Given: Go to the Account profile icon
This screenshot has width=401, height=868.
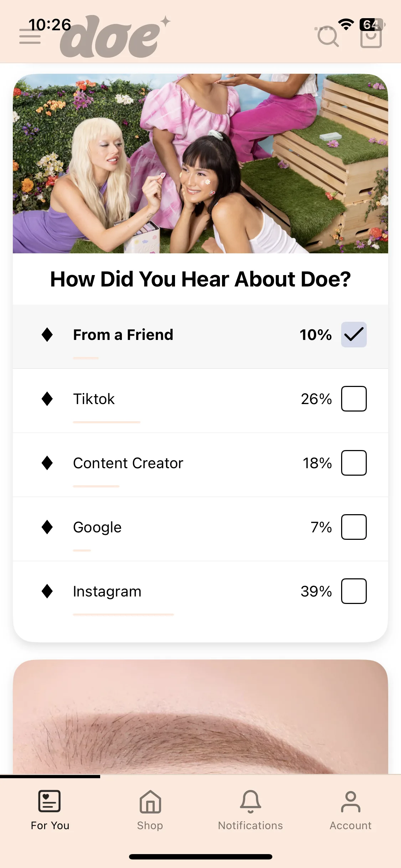Looking at the screenshot, I should click(x=351, y=802).
